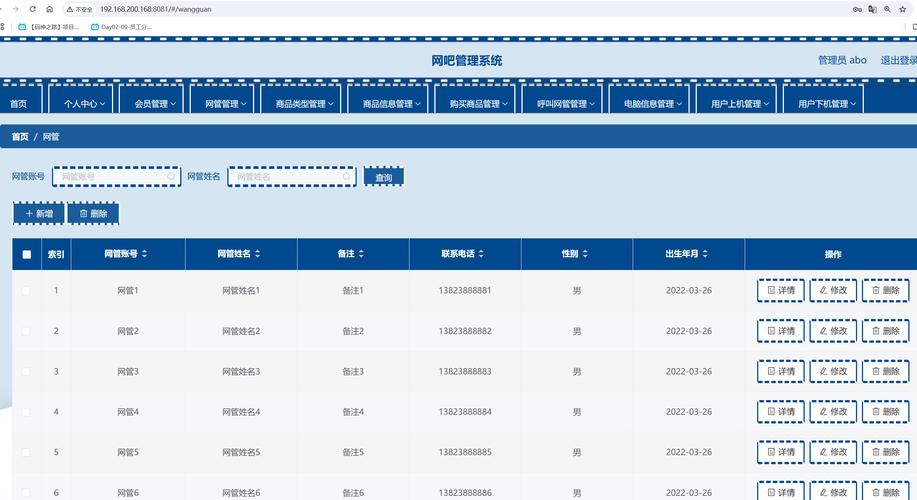Open 详情 for row 网管2
Image resolution: width=917 pixels, height=500 pixels.
pos(781,331)
